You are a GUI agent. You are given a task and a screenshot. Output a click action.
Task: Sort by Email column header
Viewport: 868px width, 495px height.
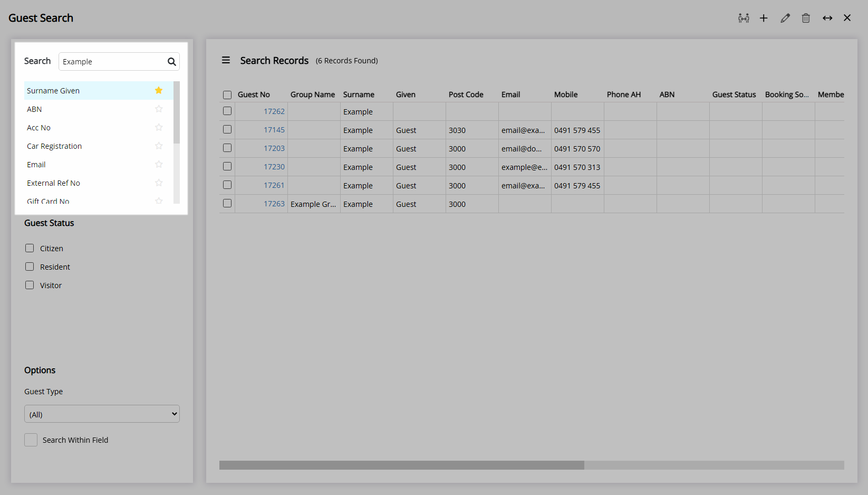click(510, 94)
